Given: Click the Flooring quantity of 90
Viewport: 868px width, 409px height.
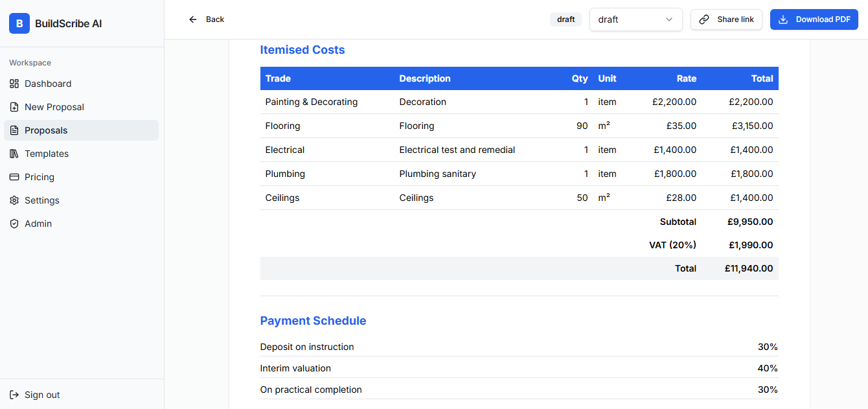Looking at the screenshot, I should coord(582,126).
